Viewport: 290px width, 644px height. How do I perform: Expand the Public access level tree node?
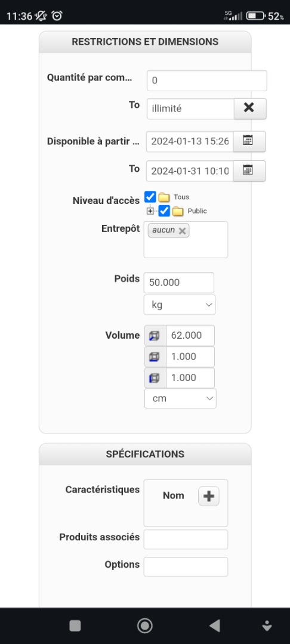point(150,211)
